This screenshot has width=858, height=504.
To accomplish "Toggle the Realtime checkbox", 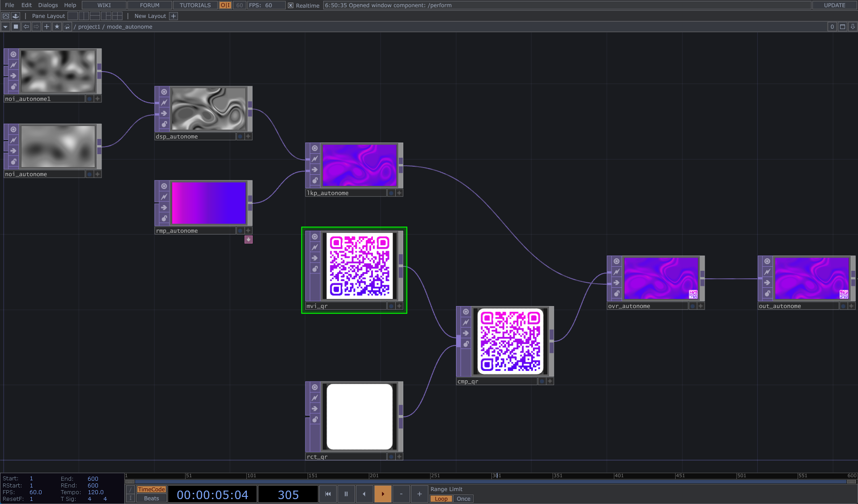I will click(x=291, y=5).
